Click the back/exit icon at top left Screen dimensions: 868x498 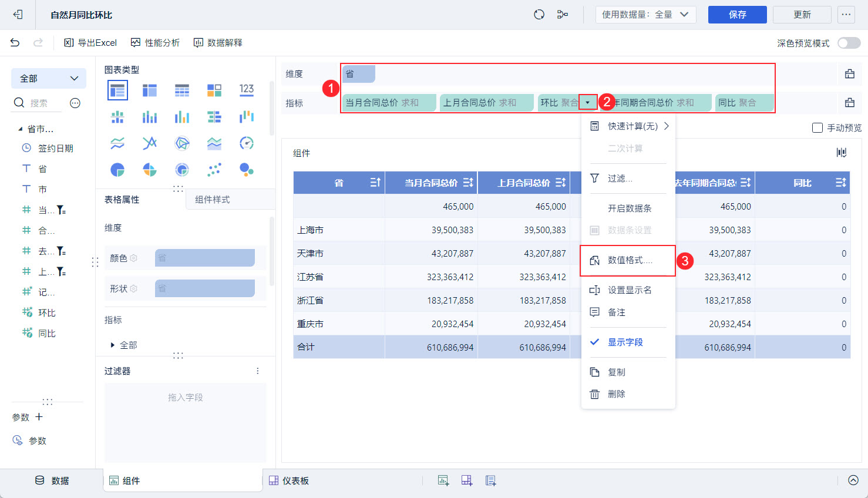click(18, 15)
